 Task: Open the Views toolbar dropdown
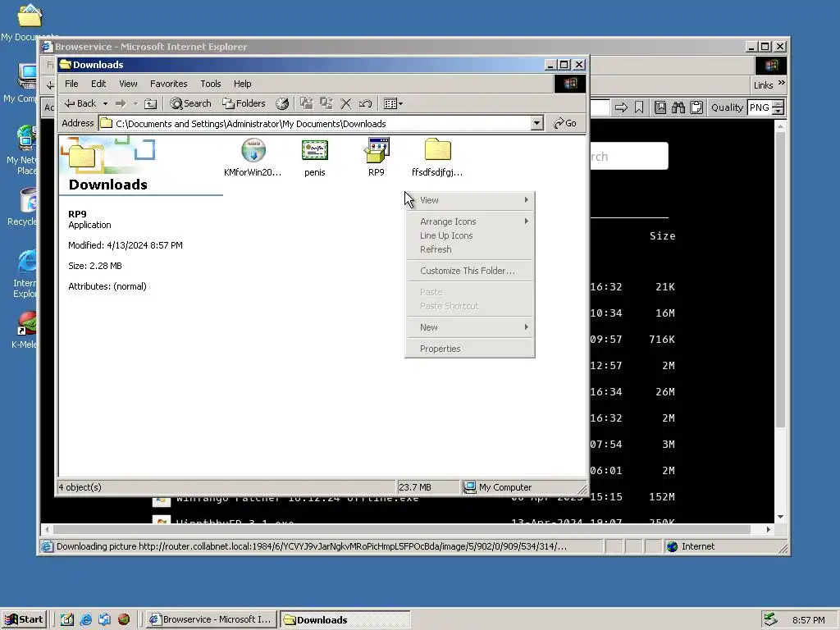393,103
